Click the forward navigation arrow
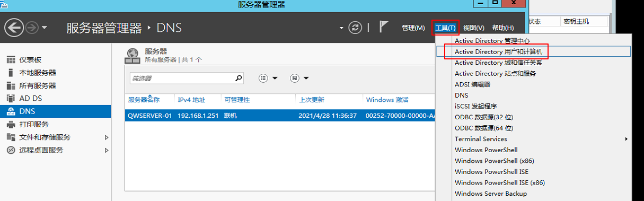Screen dimensions: 644x201 pos(32,28)
